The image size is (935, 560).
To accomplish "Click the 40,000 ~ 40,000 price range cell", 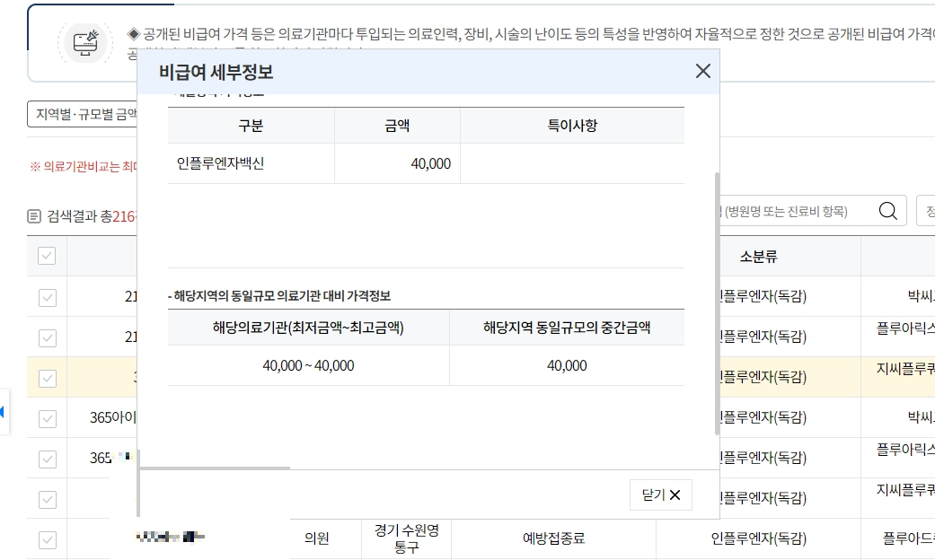I will tap(308, 365).
